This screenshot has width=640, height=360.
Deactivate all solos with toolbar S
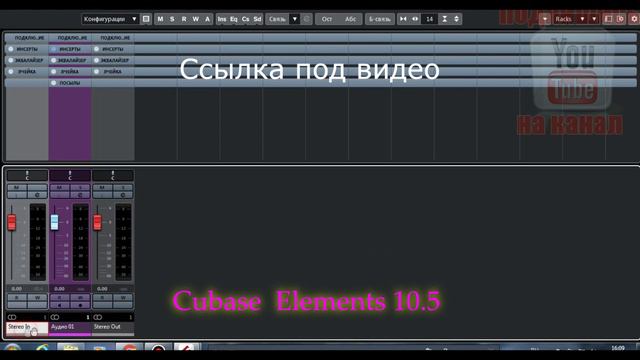[172, 19]
